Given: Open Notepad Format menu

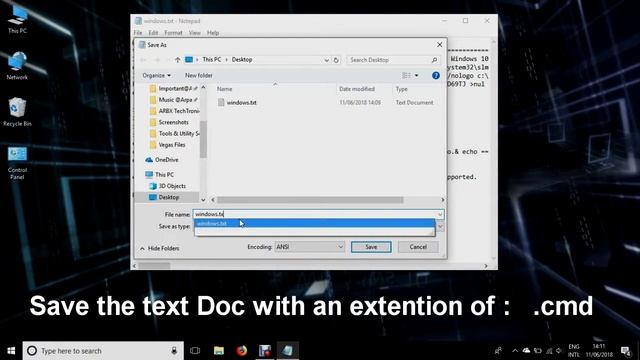Looking at the screenshot, I should [173, 33].
